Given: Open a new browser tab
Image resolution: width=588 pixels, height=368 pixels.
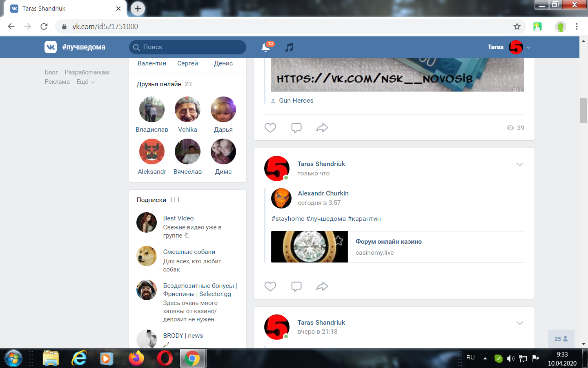Looking at the screenshot, I should (138, 9).
